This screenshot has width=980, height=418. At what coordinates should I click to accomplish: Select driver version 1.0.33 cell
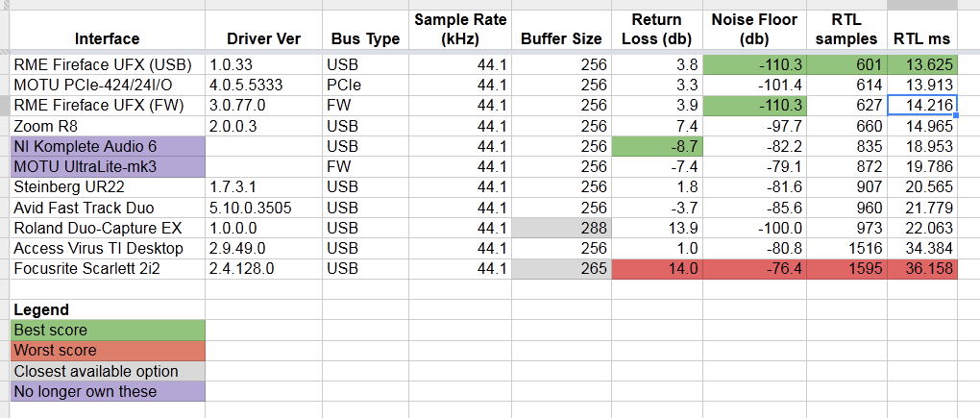tap(264, 65)
